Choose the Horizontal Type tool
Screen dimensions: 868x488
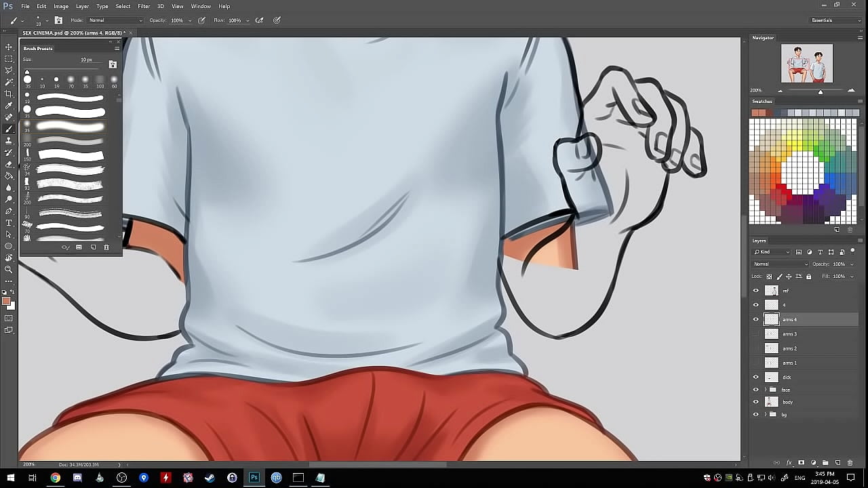point(9,222)
